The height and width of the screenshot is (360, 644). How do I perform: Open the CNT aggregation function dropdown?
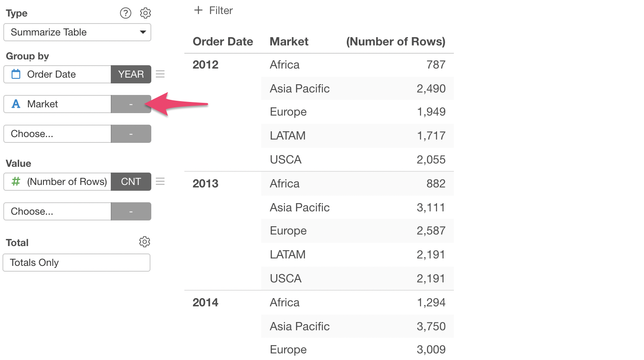click(x=131, y=182)
